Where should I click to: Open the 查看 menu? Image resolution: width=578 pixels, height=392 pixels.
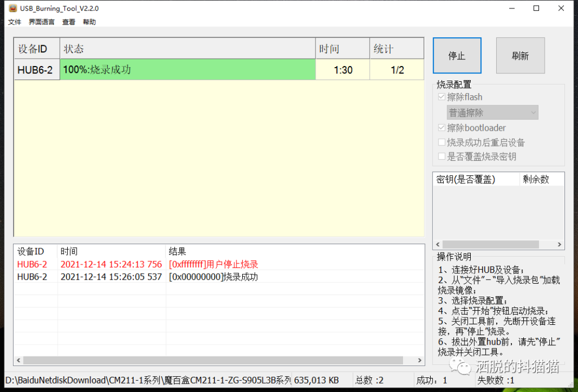point(69,22)
